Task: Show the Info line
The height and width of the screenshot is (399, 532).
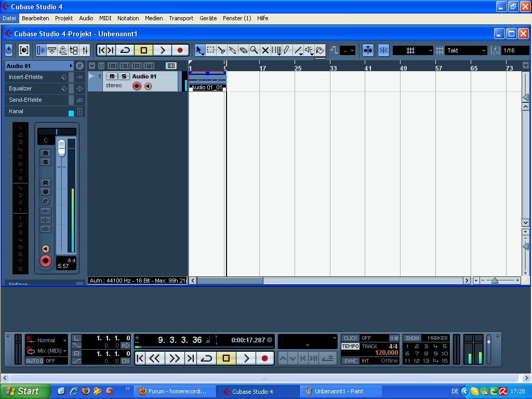Action: click(x=52, y=50)
